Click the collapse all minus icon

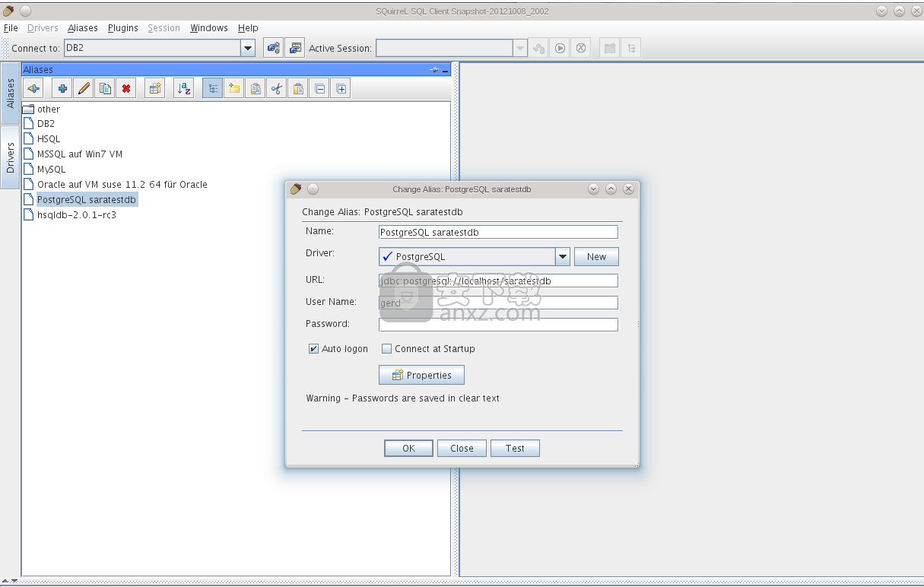[x=320, y=89]
